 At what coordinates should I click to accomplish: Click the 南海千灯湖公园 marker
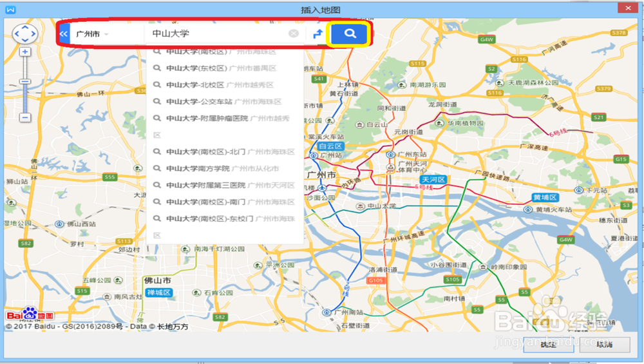click(x=185, y=249)
